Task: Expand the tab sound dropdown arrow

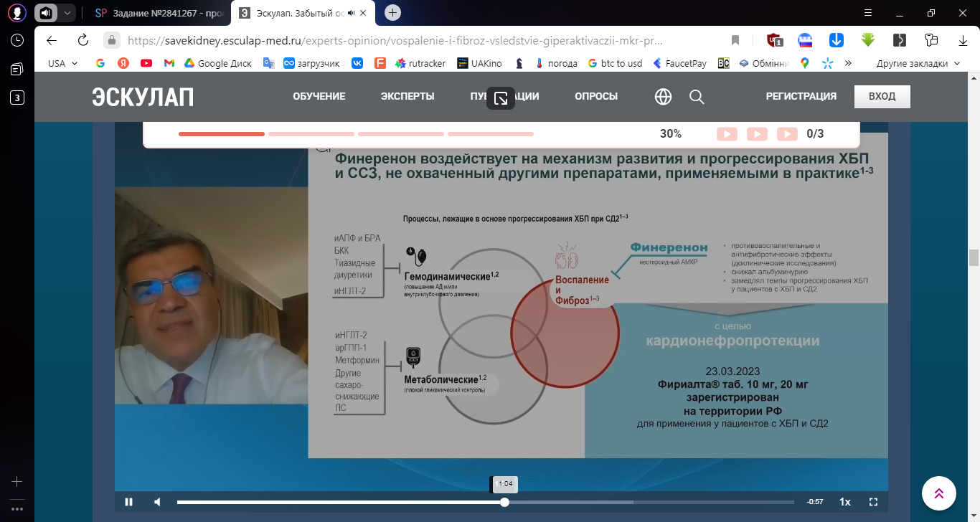Action: [x=67, y=13]
